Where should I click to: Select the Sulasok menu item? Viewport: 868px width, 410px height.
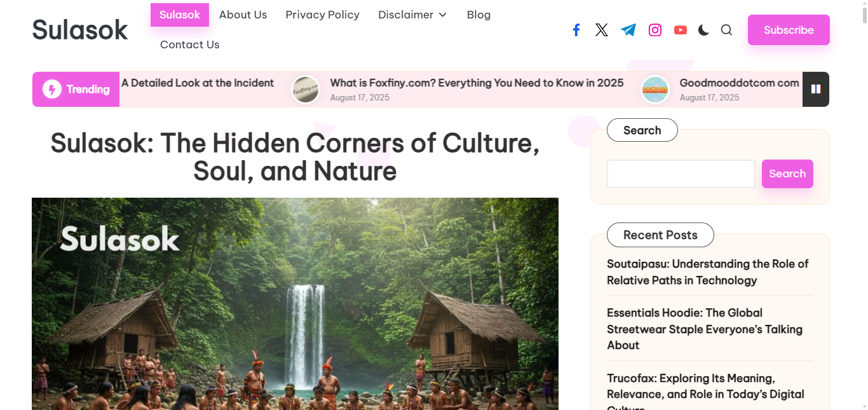180,15
